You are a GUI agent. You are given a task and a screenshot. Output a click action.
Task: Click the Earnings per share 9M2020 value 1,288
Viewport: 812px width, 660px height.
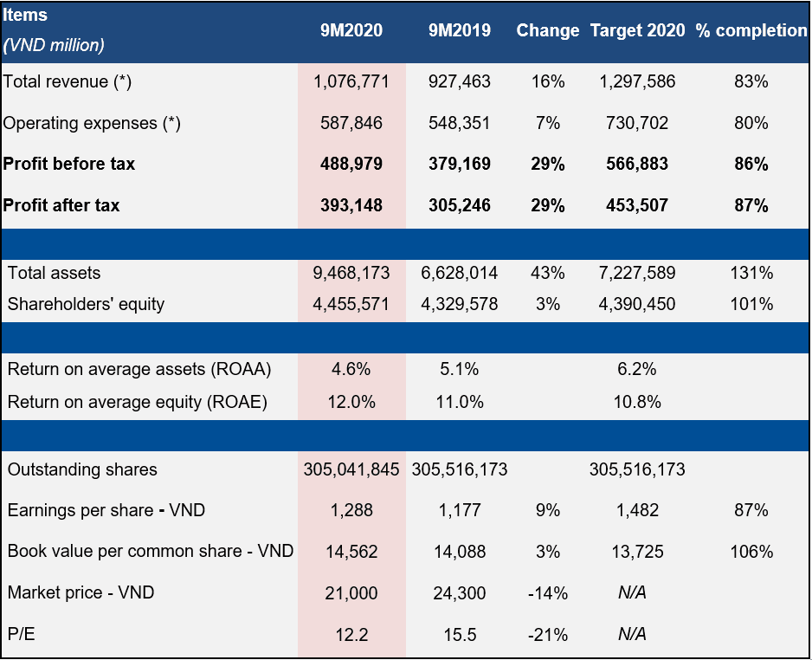[351, 510]
